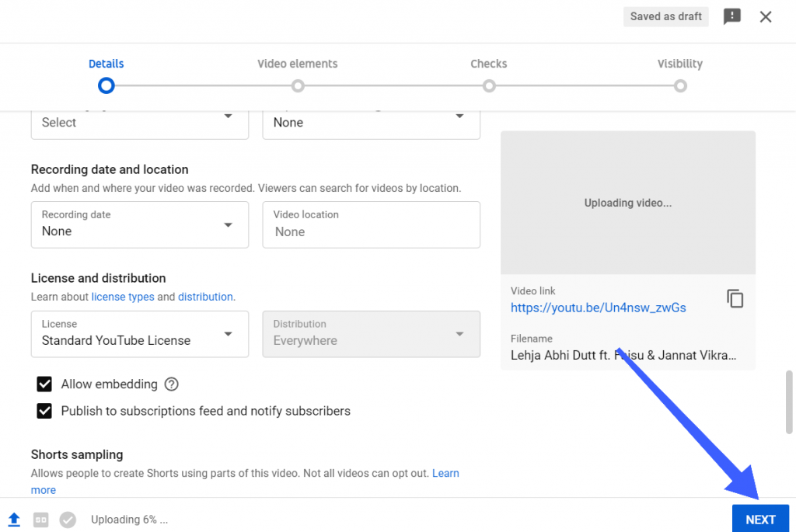Viewport: 796px width, 532px height.
Task: Close the upload dialog with X
Action: (x=766, y=17)
